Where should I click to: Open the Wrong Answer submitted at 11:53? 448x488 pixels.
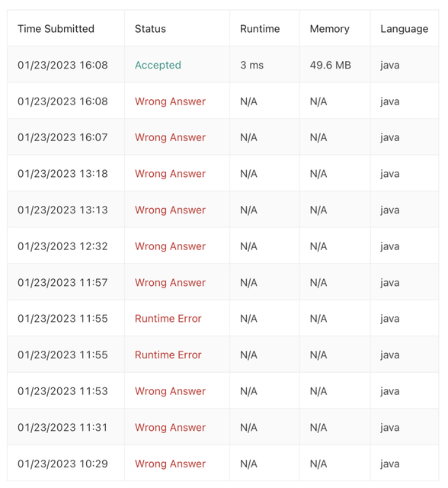pos(170,391)
